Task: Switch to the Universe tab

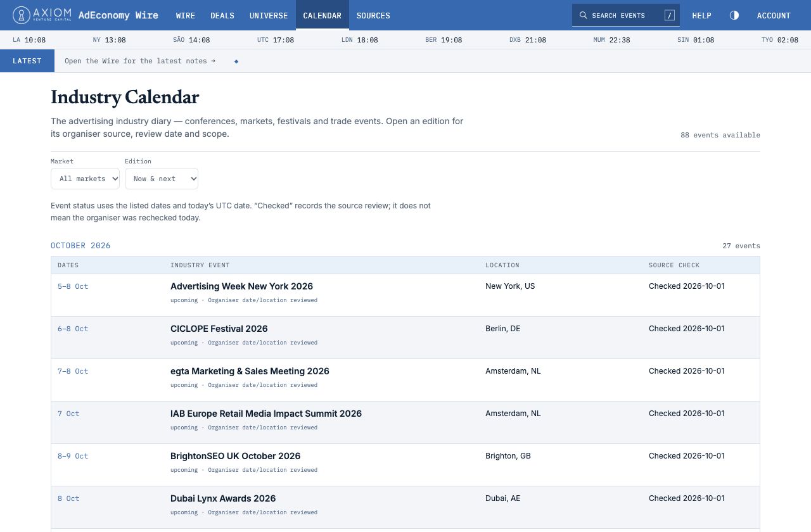Action: pos(269,15)
